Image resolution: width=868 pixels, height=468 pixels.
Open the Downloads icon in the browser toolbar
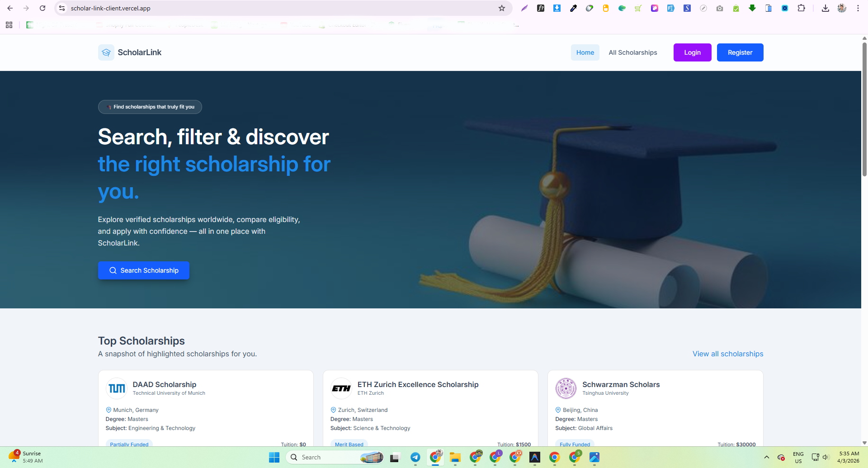[825, 8]
